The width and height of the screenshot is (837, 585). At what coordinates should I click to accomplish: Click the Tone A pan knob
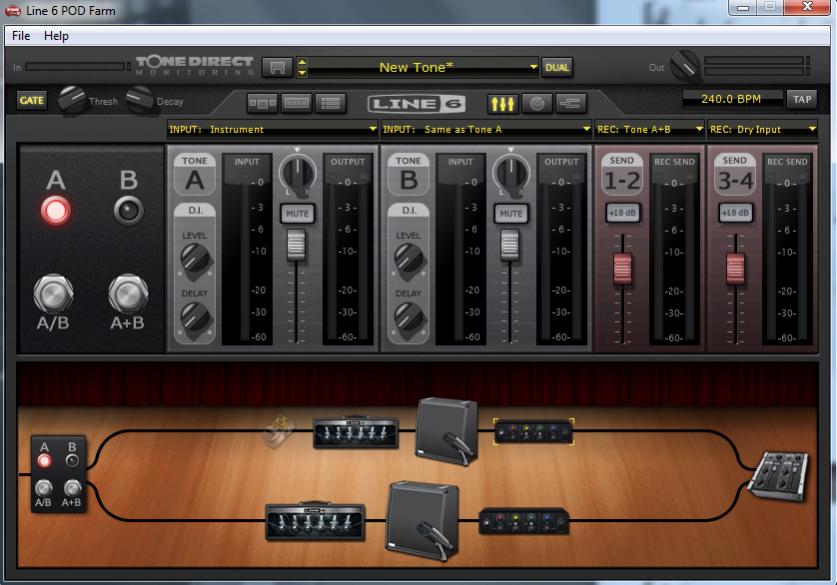coord(297,174)
